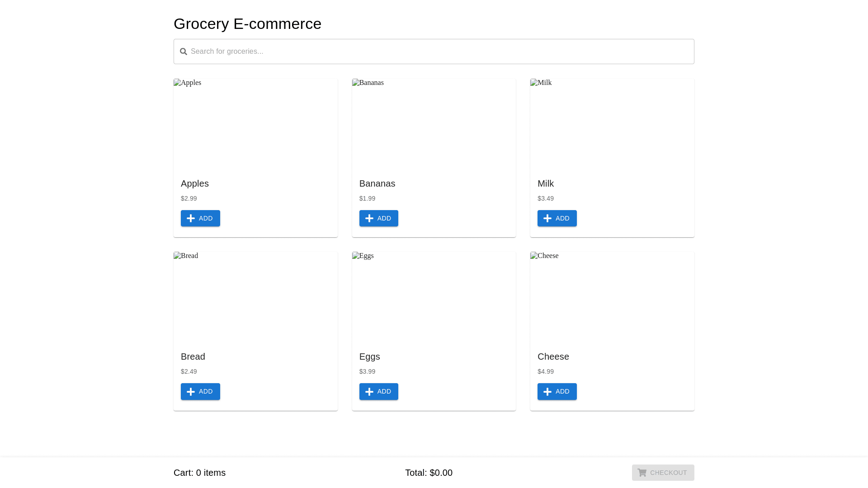
Task: Focus the Search for groceries field
Action: click(x=434, y=52)
